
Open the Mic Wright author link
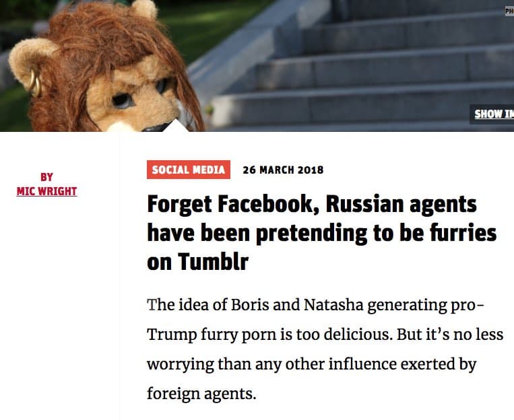click(46, 191)
